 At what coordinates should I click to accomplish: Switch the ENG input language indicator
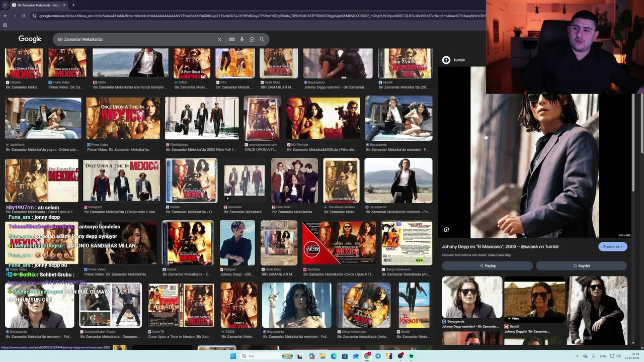click(x=603, y=356)
